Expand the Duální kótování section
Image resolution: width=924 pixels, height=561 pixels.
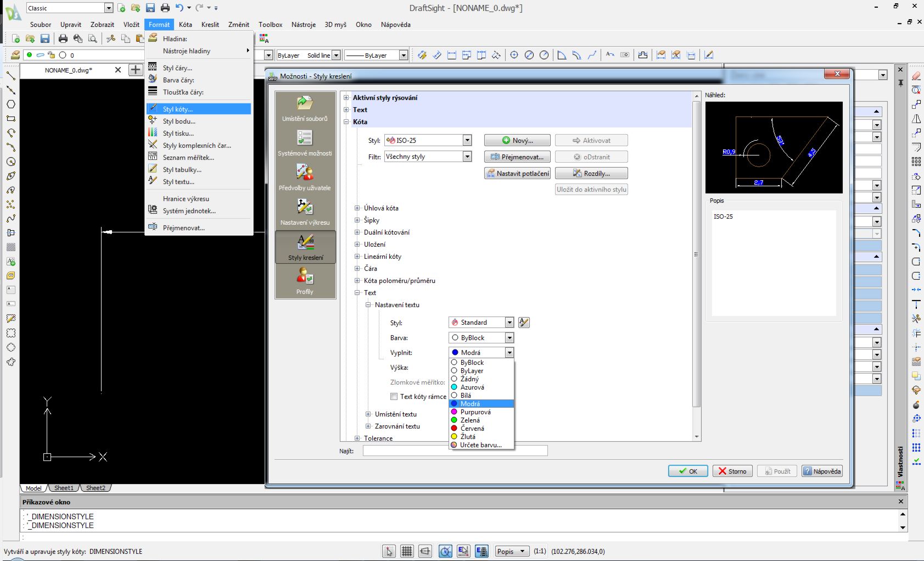click(357, 232)
